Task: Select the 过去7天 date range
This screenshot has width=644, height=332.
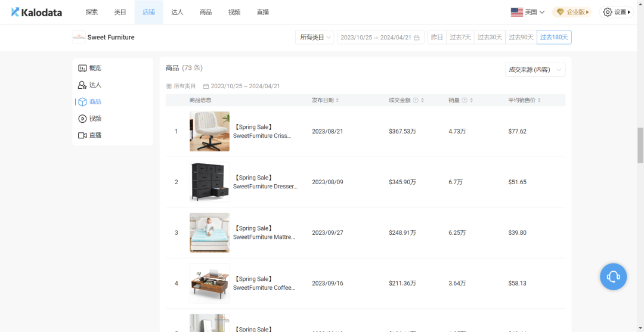Action: point(460,38)
